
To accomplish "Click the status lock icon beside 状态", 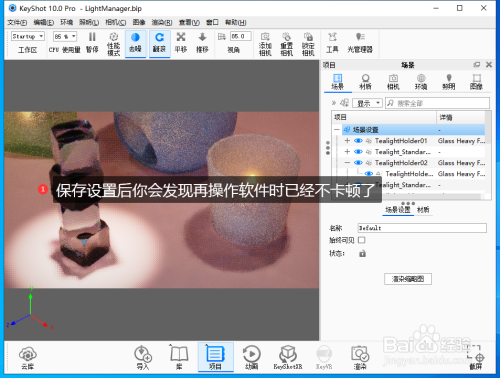I will (x=362, y=254).
